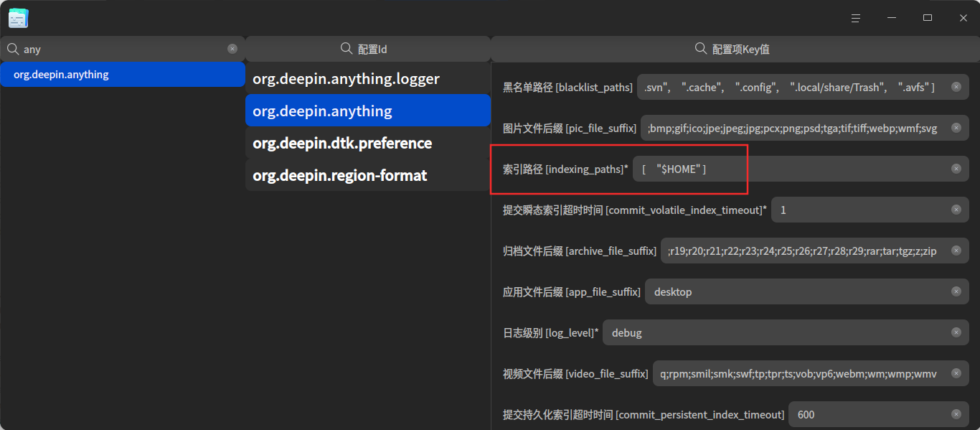This screenshot has width=980, height=430.
Task: Edit the blacklist_paths input field
Action: (803, 87)
